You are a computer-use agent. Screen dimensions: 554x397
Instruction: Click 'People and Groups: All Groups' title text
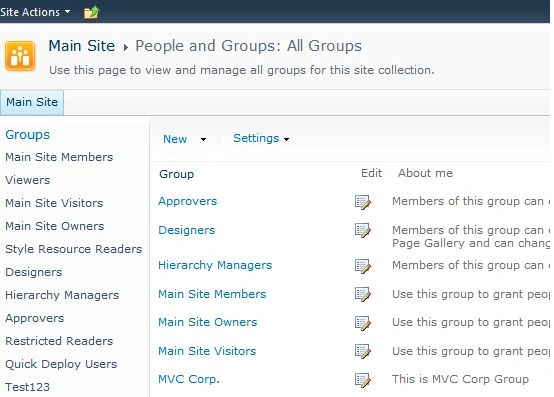249,46
